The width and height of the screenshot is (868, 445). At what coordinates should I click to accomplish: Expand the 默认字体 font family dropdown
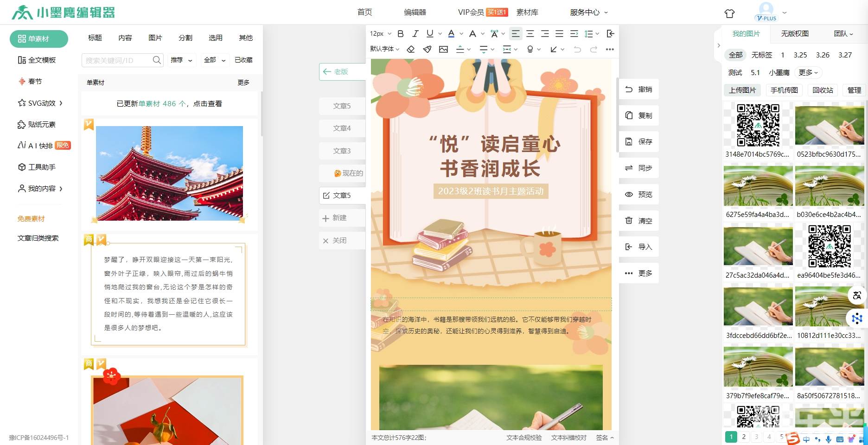click(384, 49)
